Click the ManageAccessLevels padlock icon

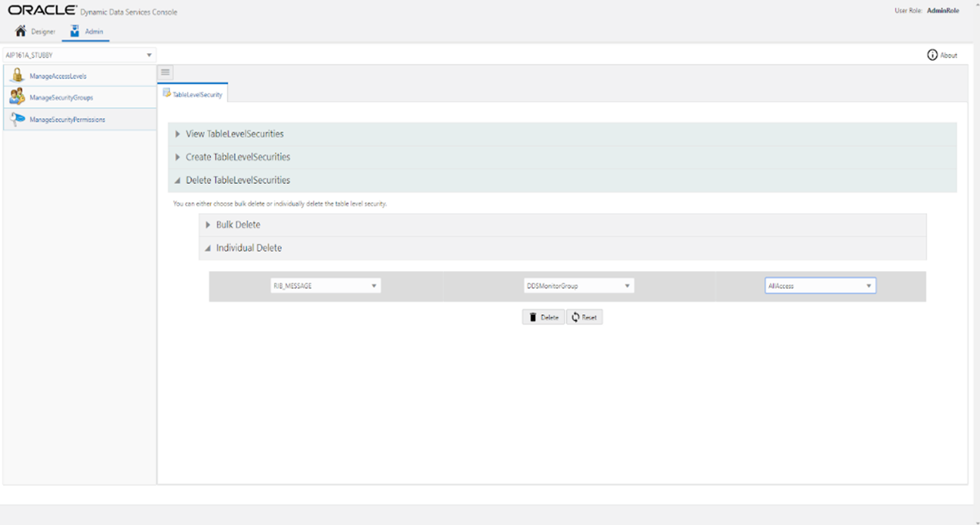(x=16, y=75)
